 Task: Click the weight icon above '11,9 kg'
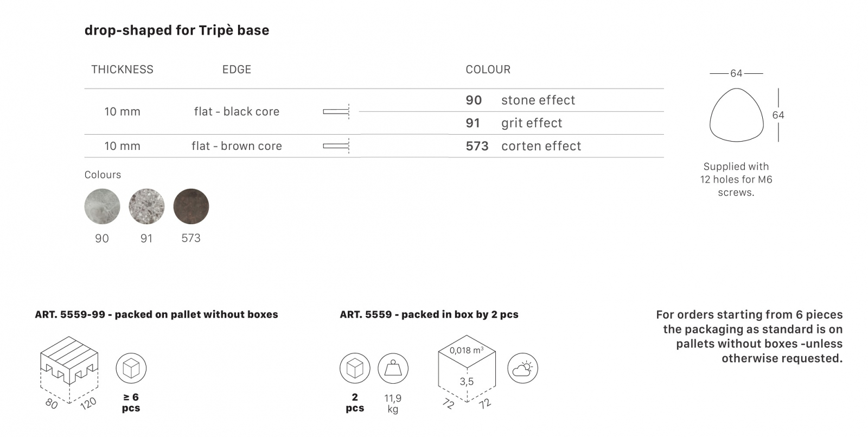coord(393,368)
